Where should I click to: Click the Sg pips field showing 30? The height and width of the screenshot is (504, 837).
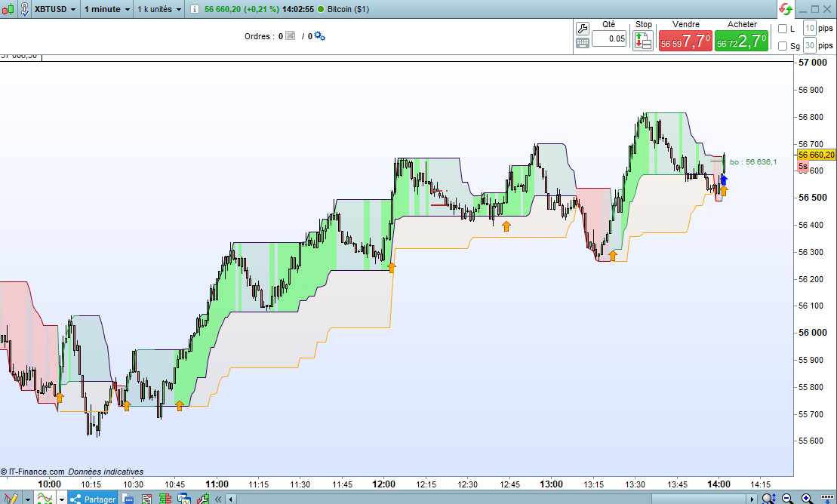(810, 45)
